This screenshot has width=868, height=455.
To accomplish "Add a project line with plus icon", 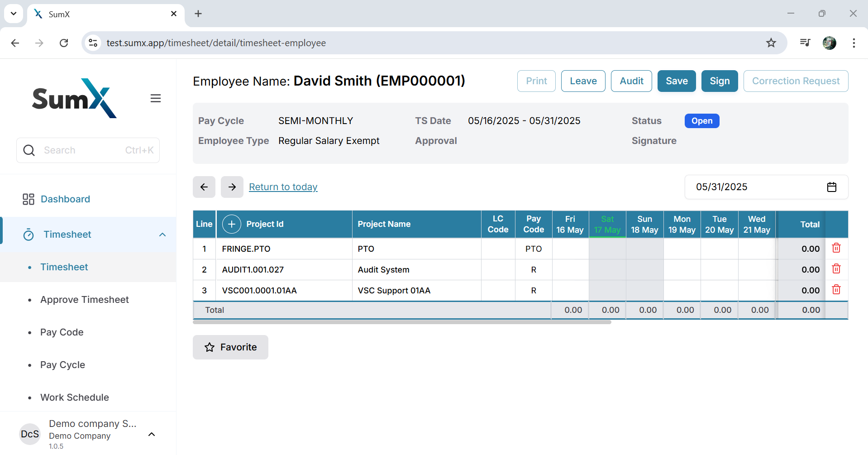I will [x=232, y=224].
